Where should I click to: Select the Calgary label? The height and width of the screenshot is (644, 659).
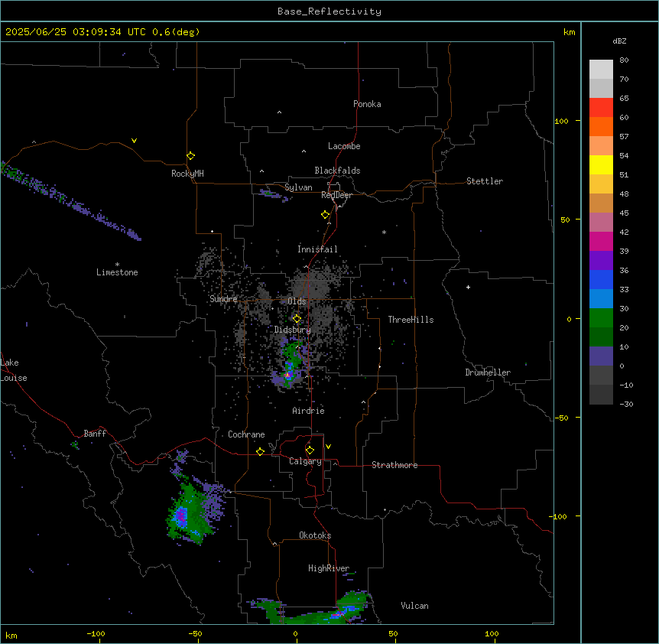[305, 461]
